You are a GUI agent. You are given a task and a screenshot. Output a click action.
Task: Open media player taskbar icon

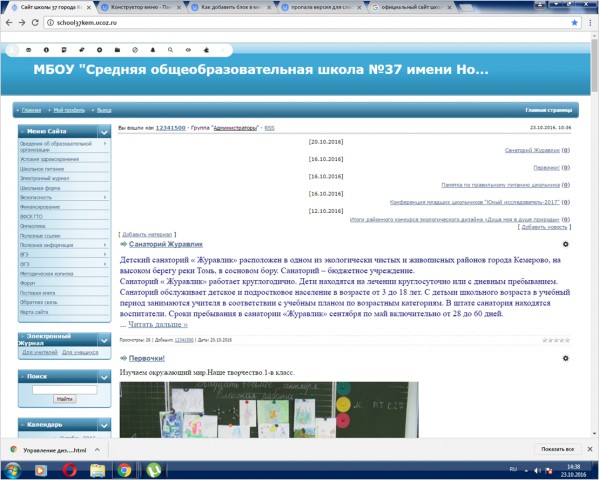(41, 470)
